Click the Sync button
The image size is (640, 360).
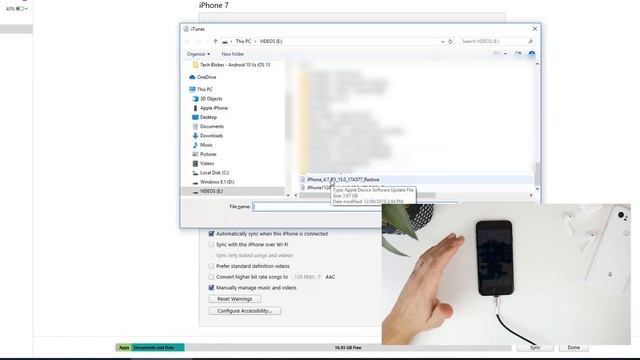535,347
